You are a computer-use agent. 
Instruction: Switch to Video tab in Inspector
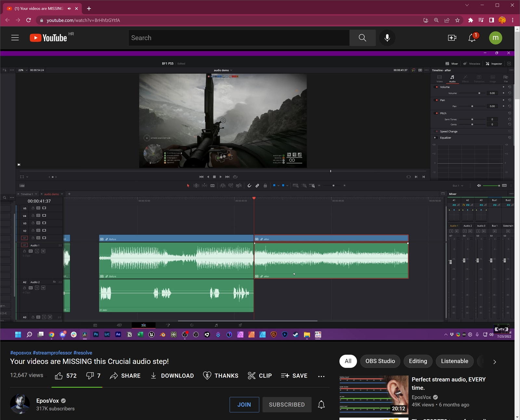click(439, 79)
